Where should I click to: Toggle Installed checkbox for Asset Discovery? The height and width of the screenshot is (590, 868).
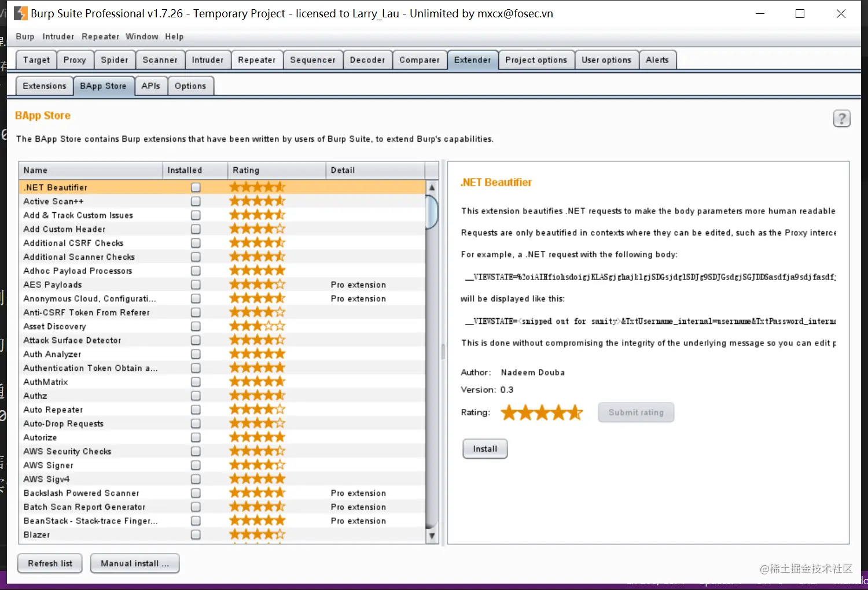(x=196, y=326)
